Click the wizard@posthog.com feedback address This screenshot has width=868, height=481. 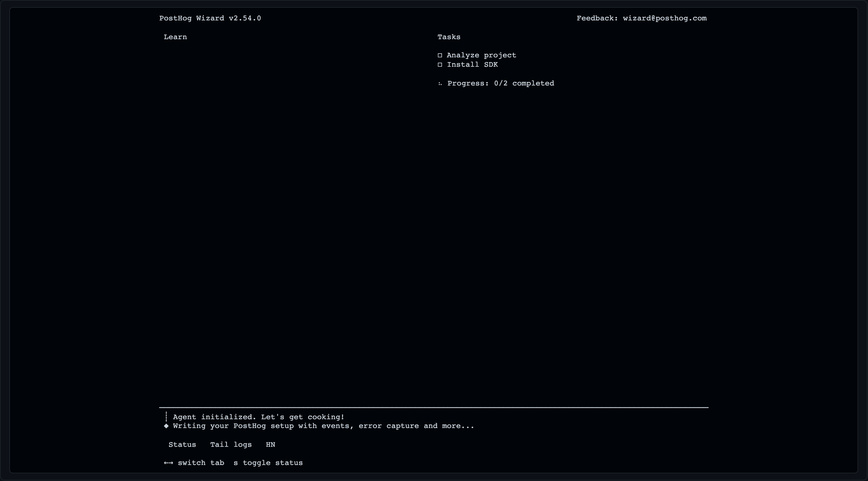click(665, 18)
